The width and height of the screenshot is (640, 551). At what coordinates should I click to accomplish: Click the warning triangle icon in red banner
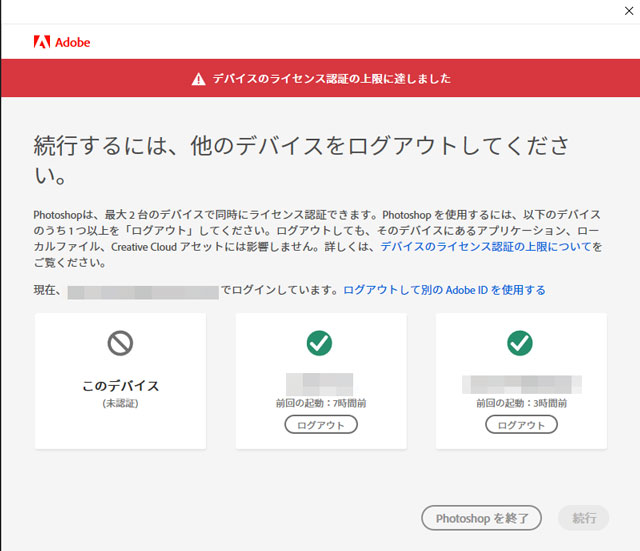[x=198, y=79]
